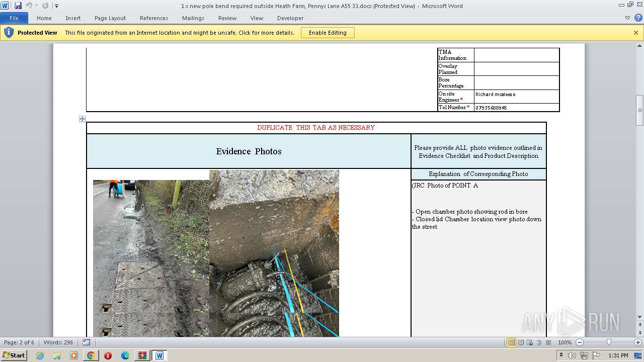644x362 pixels.
Task: Click the Words: 298 count in status bar
Action: pyautogui.click(x=58, y=342)
